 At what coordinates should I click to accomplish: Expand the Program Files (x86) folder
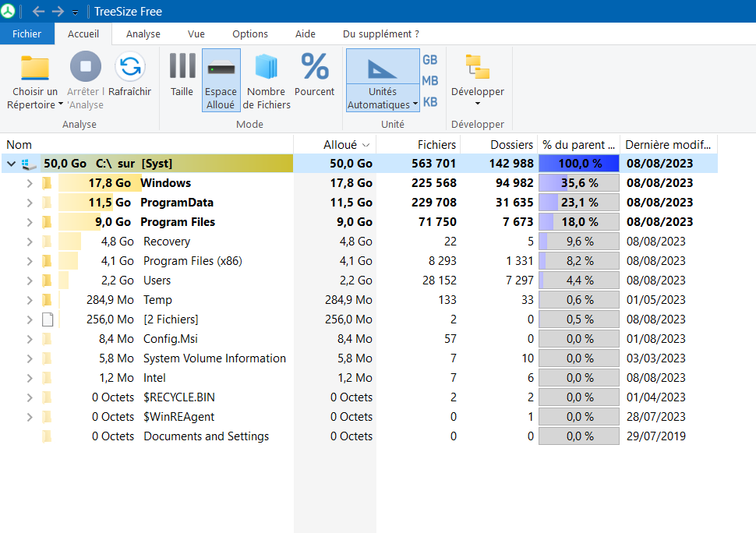30,261
